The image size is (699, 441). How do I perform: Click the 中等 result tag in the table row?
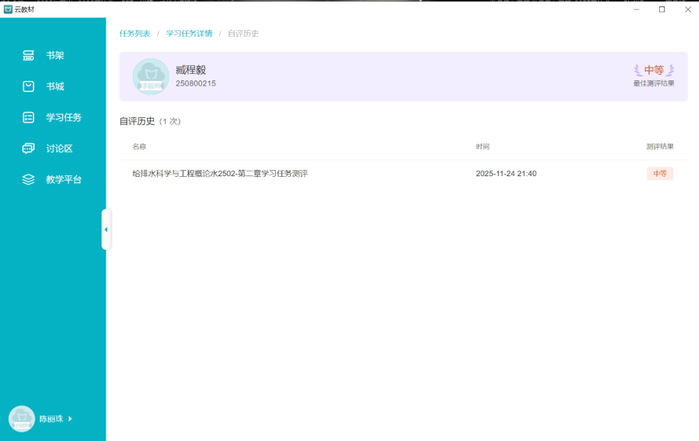(659, 173)
